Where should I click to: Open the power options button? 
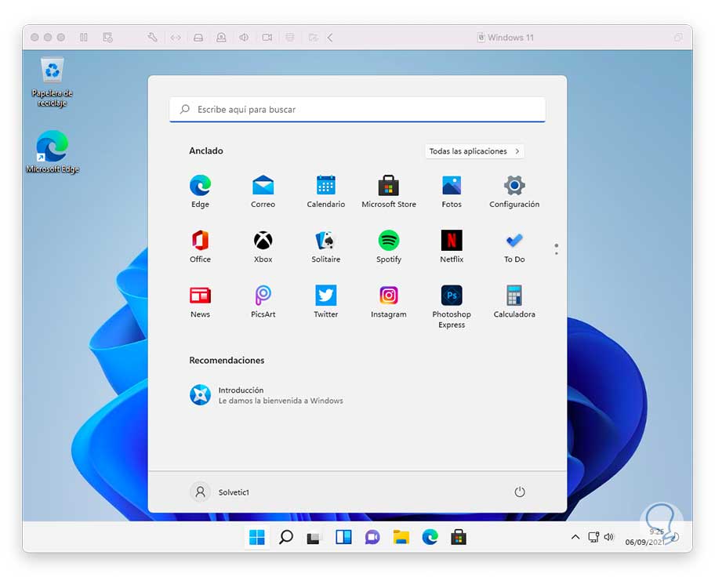coord(519,492)
